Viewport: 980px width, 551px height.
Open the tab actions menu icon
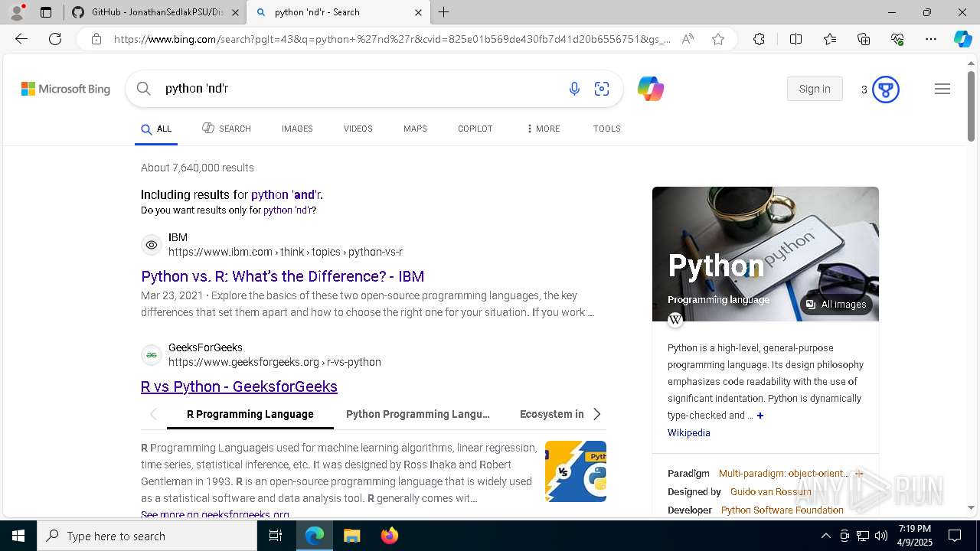pyautogui.click(x=46, y=12)
